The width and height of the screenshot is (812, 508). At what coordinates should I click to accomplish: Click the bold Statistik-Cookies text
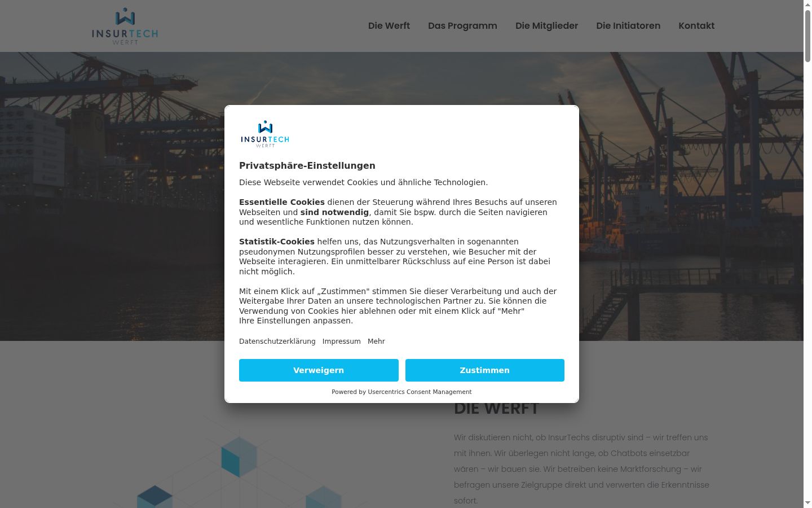(277, 242)
